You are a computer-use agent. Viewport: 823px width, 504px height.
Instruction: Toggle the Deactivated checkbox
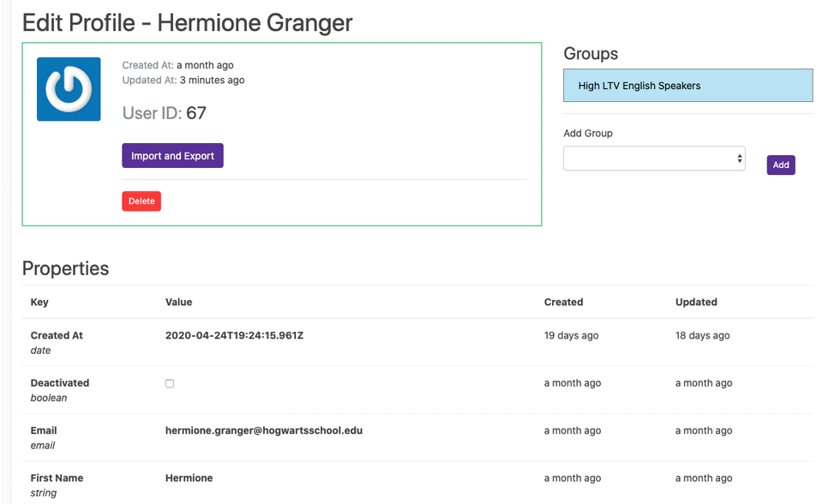point(170,383)
